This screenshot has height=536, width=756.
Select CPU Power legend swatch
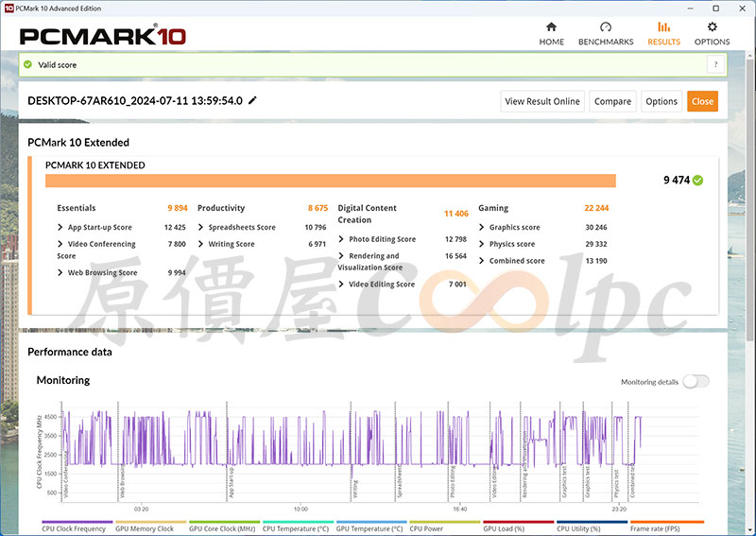click(445, 522)
